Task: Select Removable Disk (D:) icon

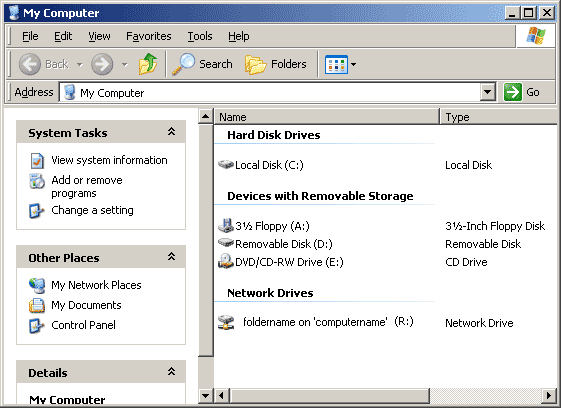Action: (225, 243)
